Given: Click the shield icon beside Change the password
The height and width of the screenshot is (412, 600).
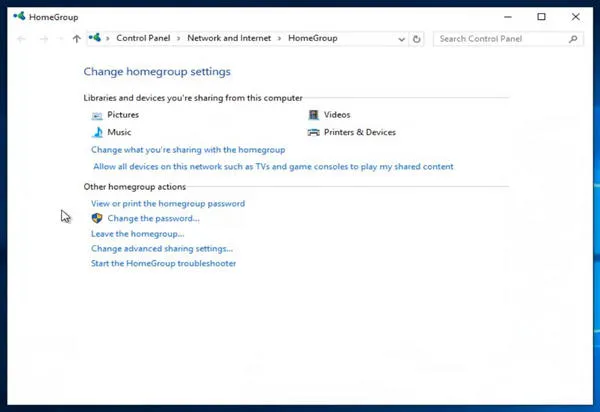Looking at the screenshot, I should (97, 218).
